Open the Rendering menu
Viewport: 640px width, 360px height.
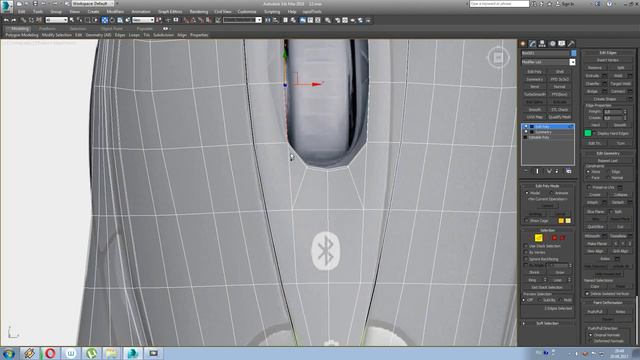click(199, 12)
